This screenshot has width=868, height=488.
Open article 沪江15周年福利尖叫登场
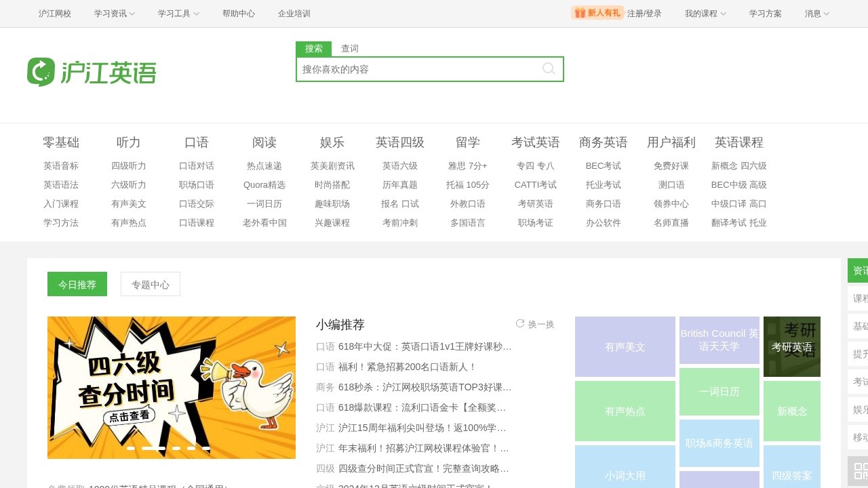click(422, 428)
